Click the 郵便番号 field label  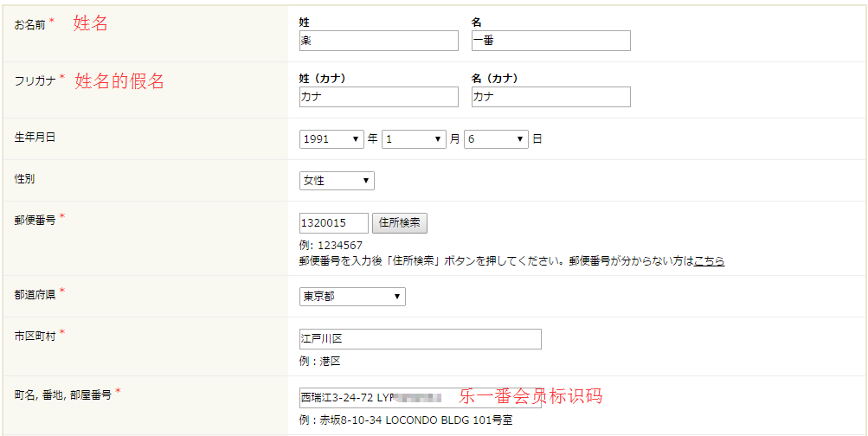pos(35,221)
